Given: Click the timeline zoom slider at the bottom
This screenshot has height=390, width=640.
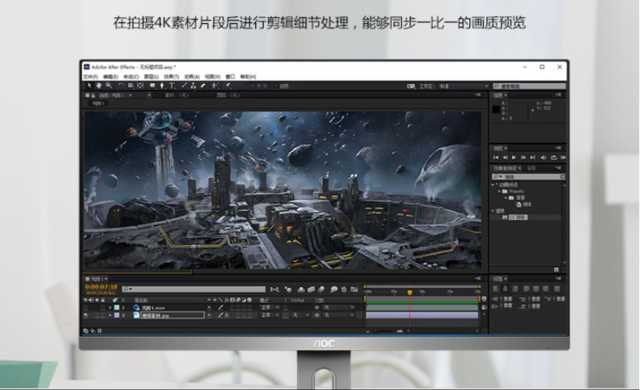Looking at the screenshot, I should [400, 331].
